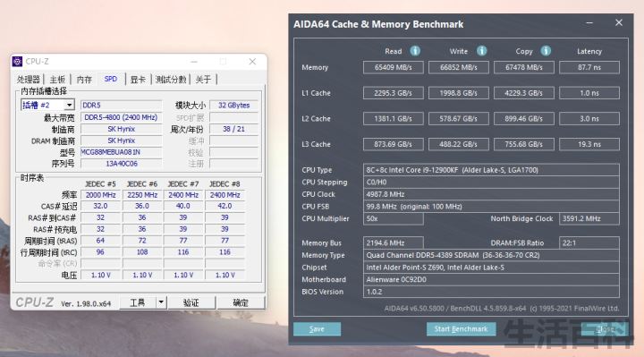Click the L2 Cache Write value 578.67 GB/s
644x357 pixels.
click(459, 119)
